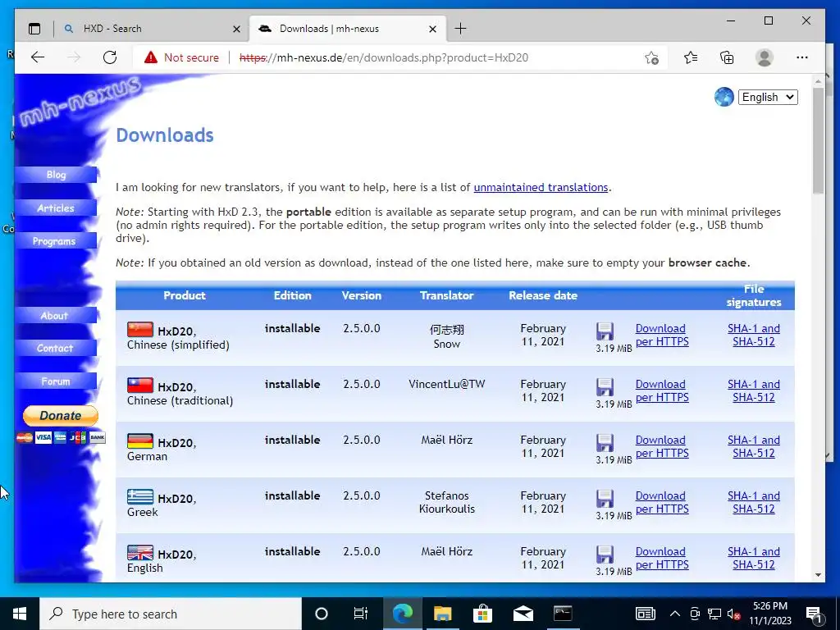Click floppy disk icon in Greek row
The height and width of the screenshot is (630, 840).
point(605,499)
